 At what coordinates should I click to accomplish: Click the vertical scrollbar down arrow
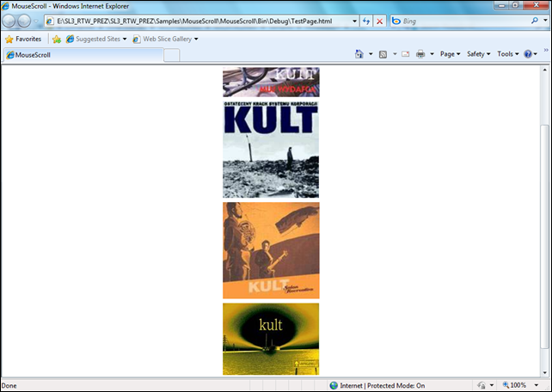544,372
